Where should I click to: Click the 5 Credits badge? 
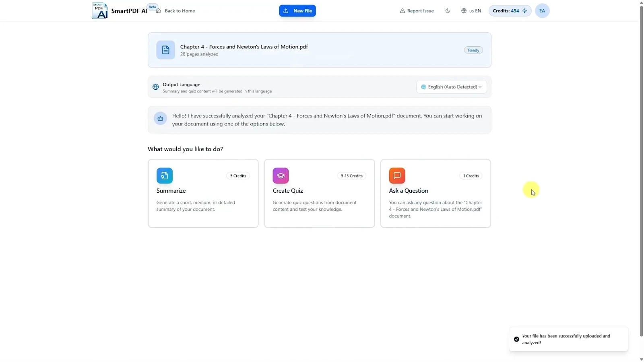pyautogui.click(x=238, y=176)
